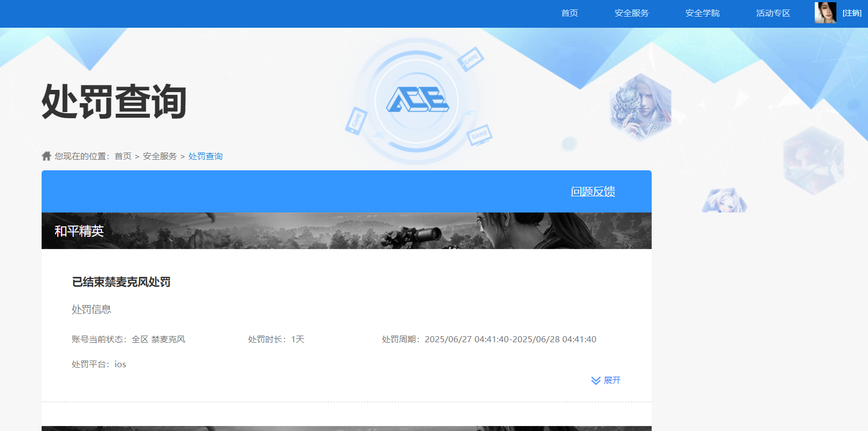Image resolution: width=868 pixels, height=431 pixels.
Task: Switch to the 安全学院 section
Action: coord(702,13)
